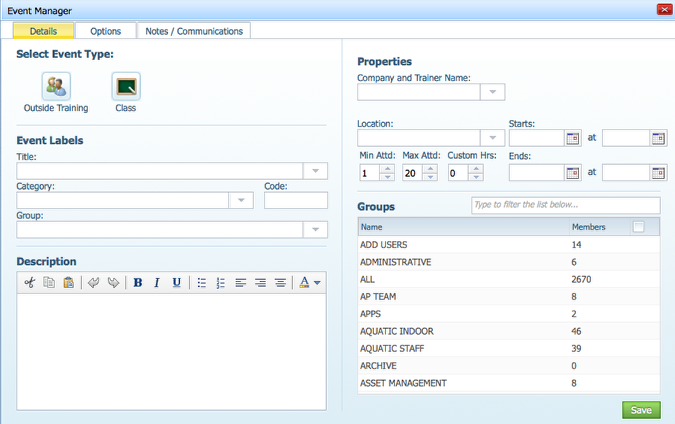675x424 pixels.
Task: Toggle bold formatting in description toolbar
Action: (138, 283)
